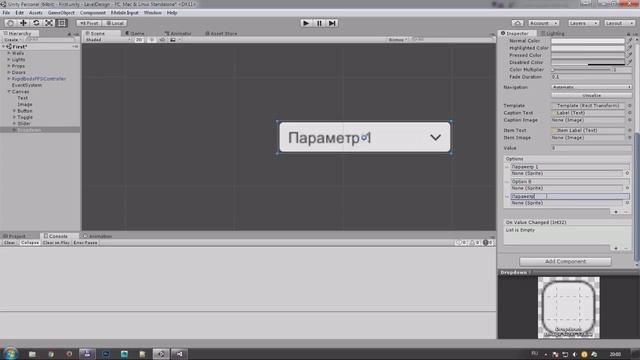Add a new option with plus button
Image resolution: width=640 pixels, height=360 pixels.
click(616, 212)
